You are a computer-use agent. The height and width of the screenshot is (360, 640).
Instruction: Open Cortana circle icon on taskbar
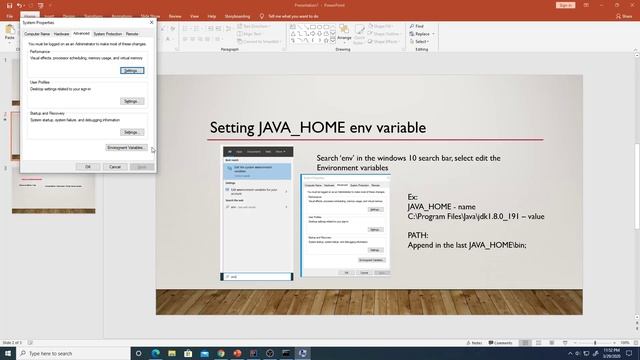tap(138, 353)
